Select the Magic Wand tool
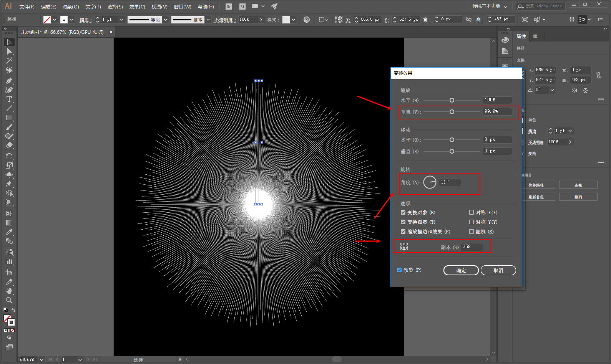Viewport: 611px width, 364px height. [9, 61]
